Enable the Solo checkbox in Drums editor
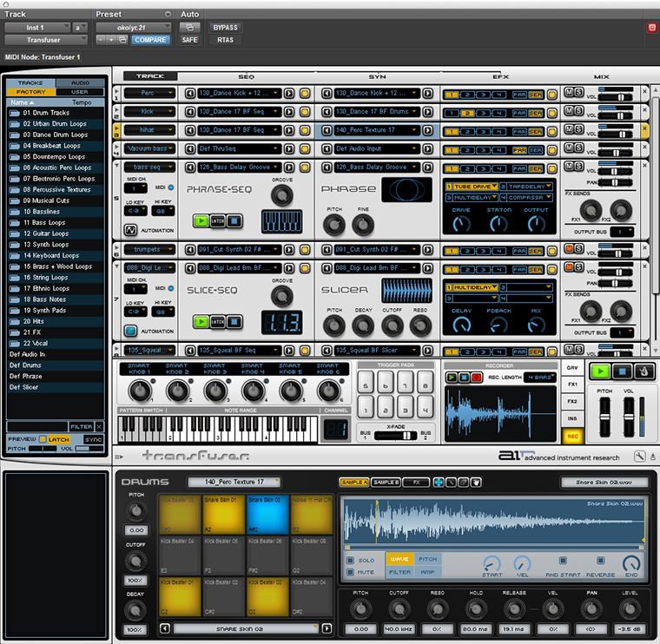The width and height of the screenshot is (660, 644). pos(350,560)
